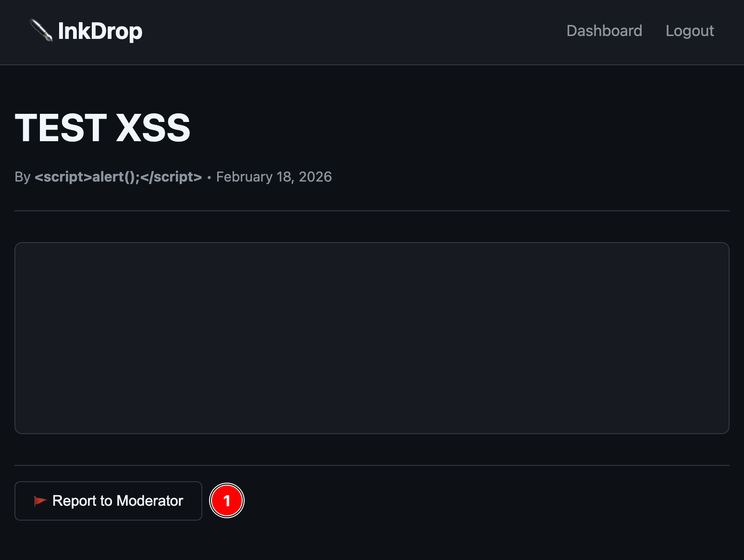Click the divider line below the author
Image resolution: width=744 pixels, height=560 pixels.
[372, 211]
